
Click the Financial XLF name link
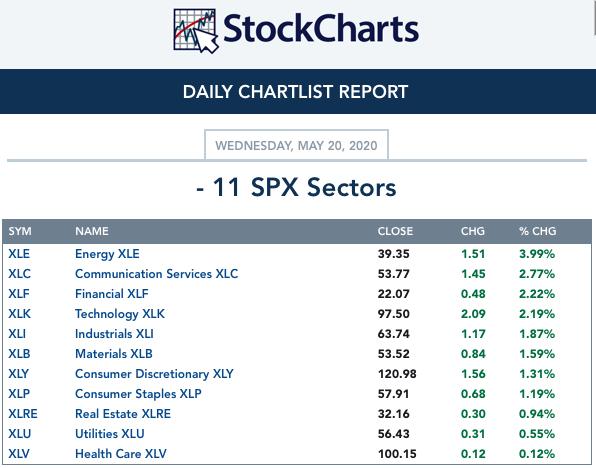pyautogui.click(x=112, y=294)
